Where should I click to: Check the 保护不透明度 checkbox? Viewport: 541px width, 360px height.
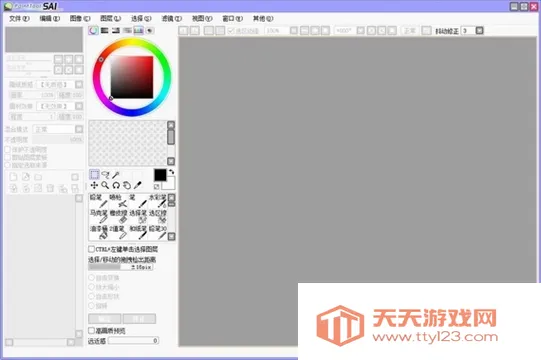pyautogui.click(x=8, y=149)
